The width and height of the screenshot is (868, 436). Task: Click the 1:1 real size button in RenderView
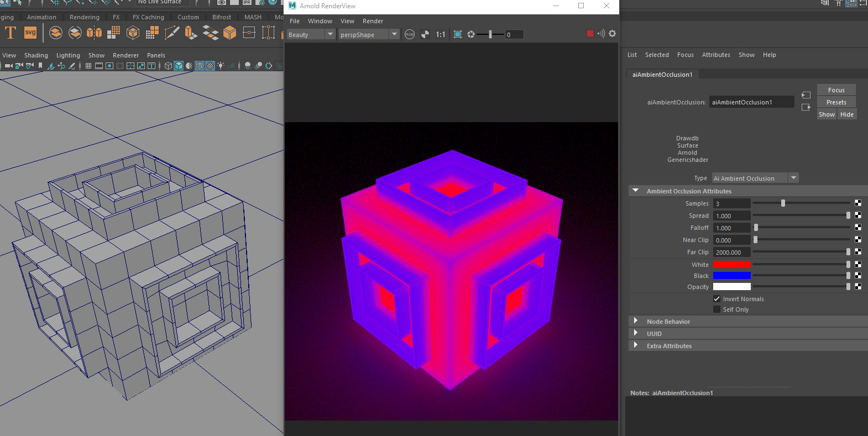click(441, 34)
